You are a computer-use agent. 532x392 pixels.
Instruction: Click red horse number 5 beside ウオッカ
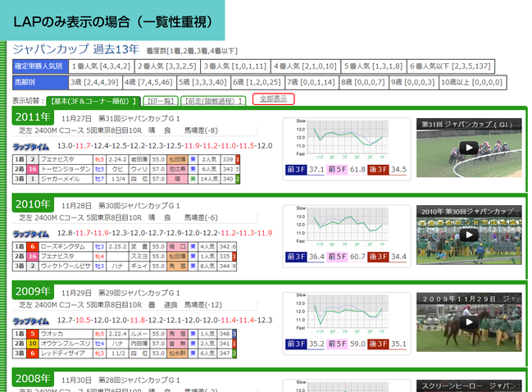tap(33, 334)
